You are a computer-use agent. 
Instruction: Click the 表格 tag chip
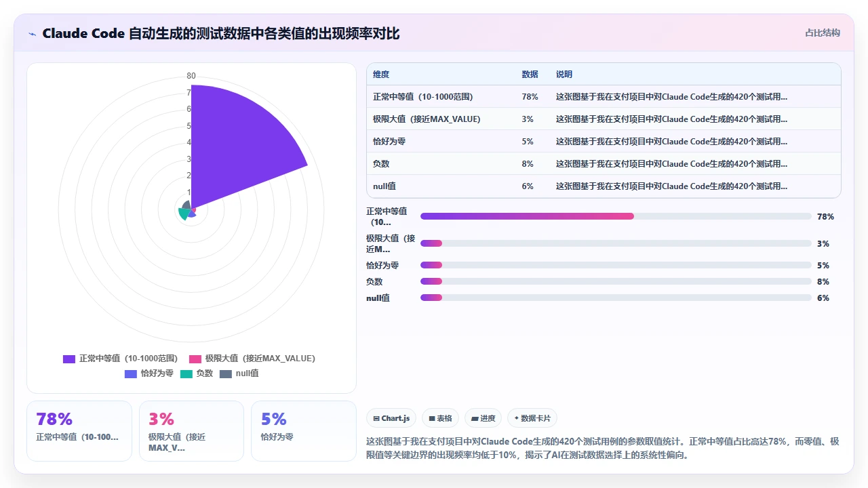tap(441, 418)
